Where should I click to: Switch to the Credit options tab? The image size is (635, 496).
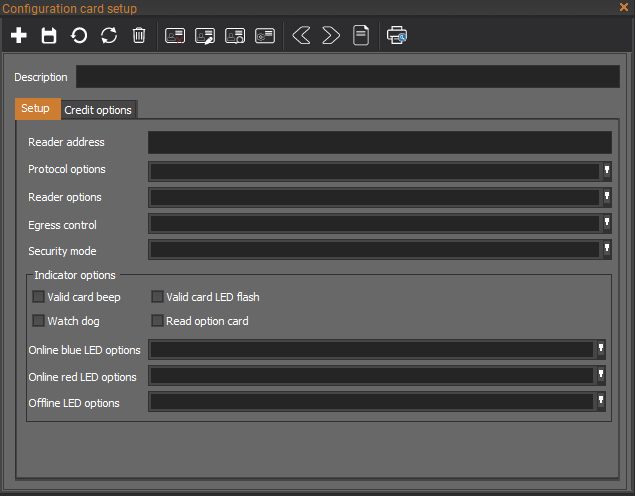(99, 110)
